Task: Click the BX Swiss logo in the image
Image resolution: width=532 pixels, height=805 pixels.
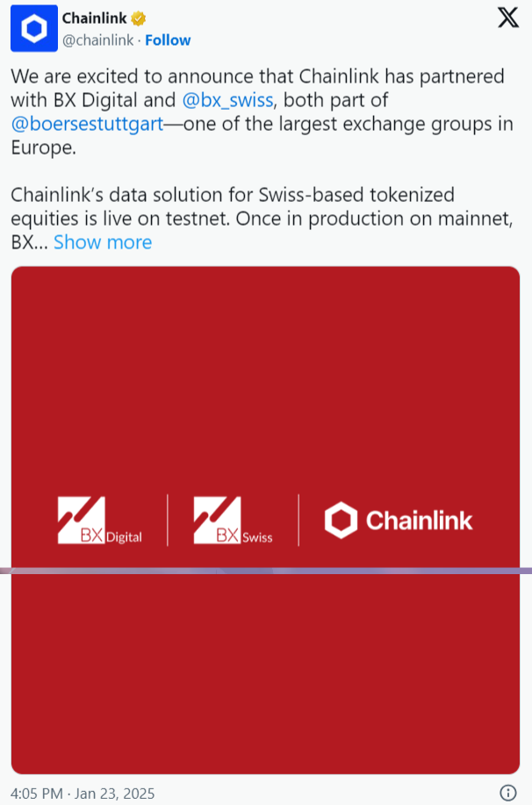Action: 233,521
